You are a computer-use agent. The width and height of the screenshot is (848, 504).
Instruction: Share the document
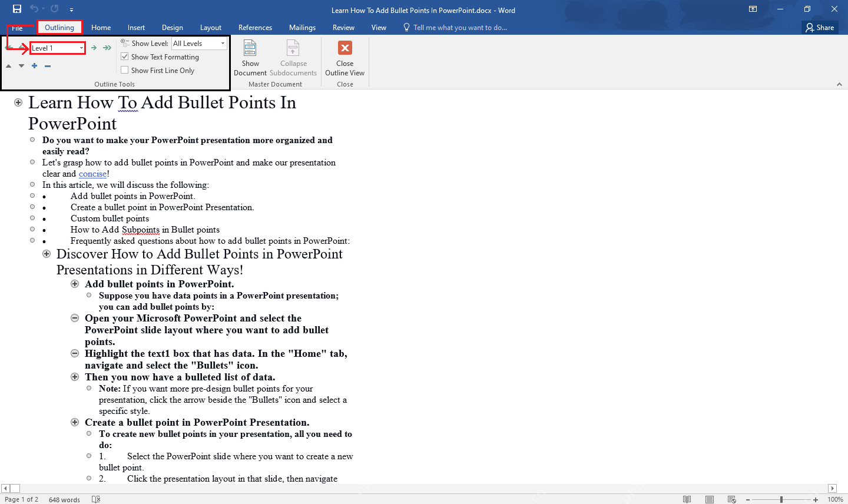tap(820, 28)
